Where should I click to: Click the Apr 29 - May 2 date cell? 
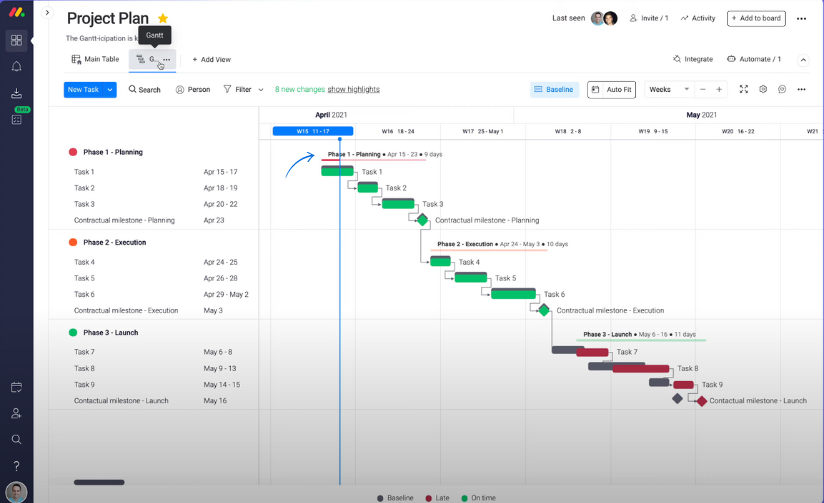[x=226, y=294]
